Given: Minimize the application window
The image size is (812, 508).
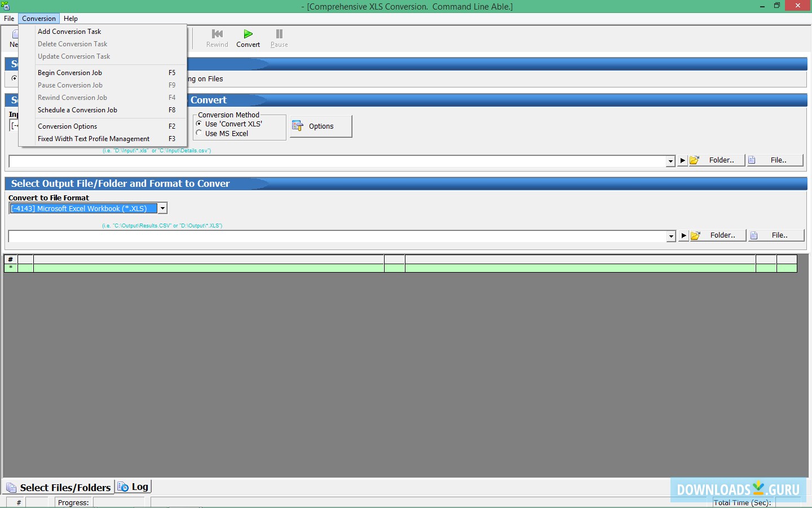Looking at the screenshot, I should click(762, 6).
